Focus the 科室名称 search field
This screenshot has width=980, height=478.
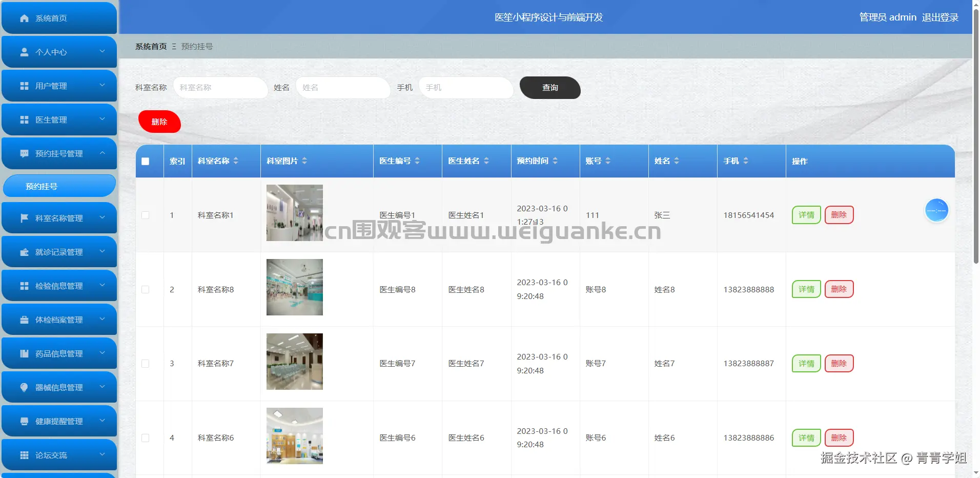pos(220,88)
